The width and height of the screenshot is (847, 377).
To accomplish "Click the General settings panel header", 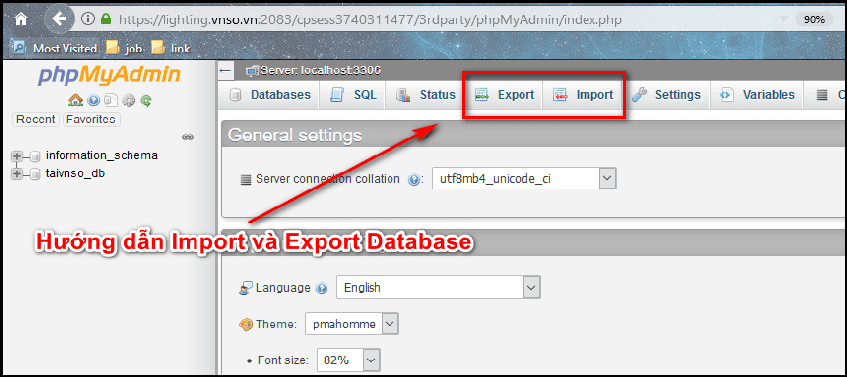I will coord(534,135).
